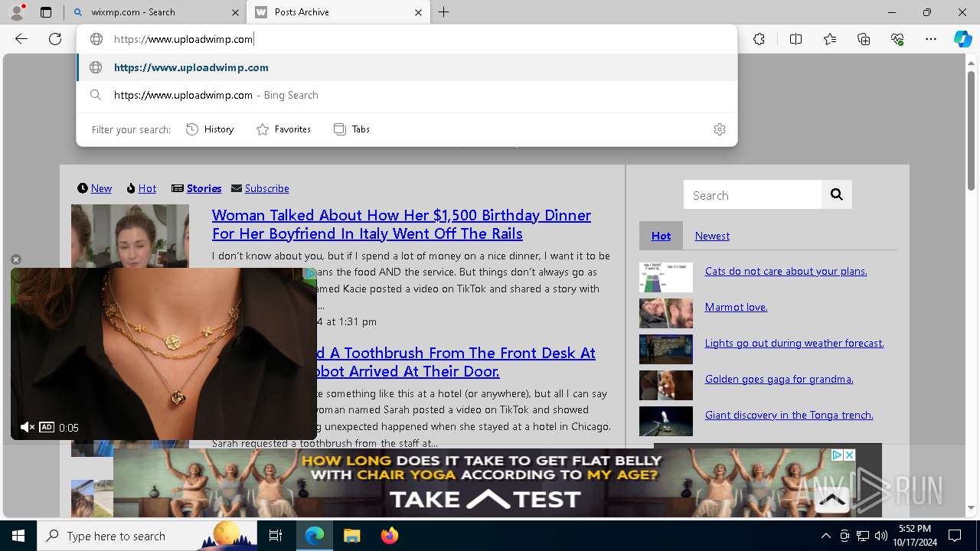Click the chair yoga Take Test banner

[484, 483]
